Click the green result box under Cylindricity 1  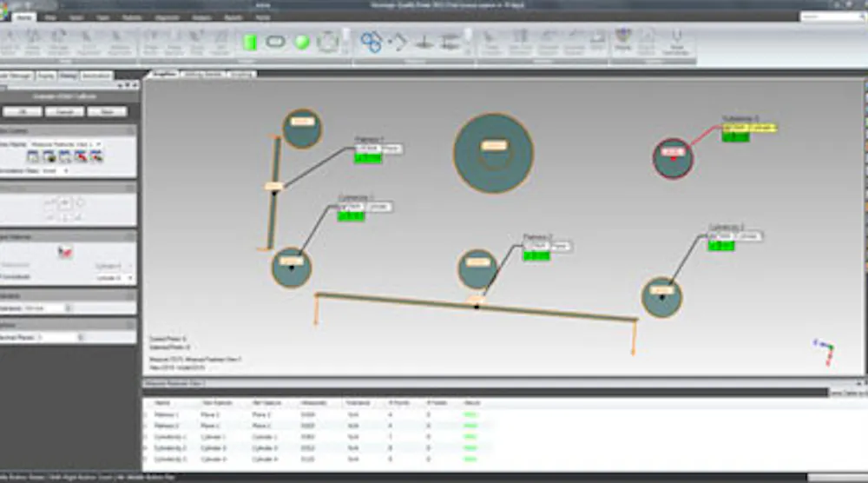tap(351, 216)
